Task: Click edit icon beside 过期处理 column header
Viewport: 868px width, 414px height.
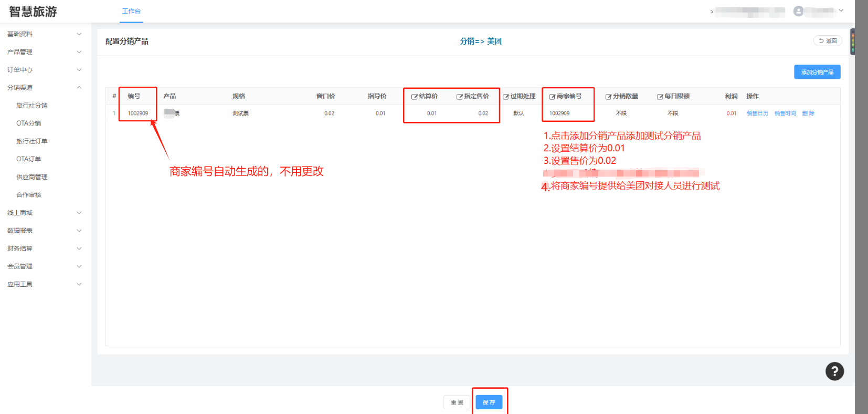Action: click(x=506, y=97)
